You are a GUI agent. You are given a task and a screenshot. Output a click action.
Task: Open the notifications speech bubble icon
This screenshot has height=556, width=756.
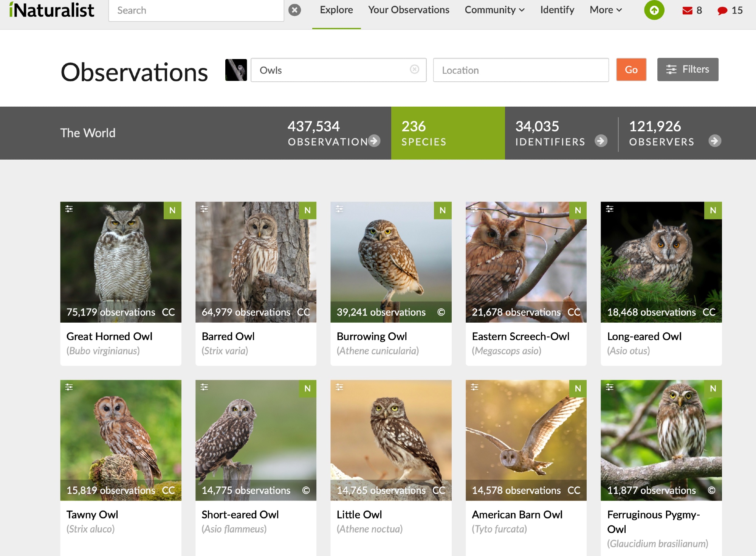(x=722, y=11)
